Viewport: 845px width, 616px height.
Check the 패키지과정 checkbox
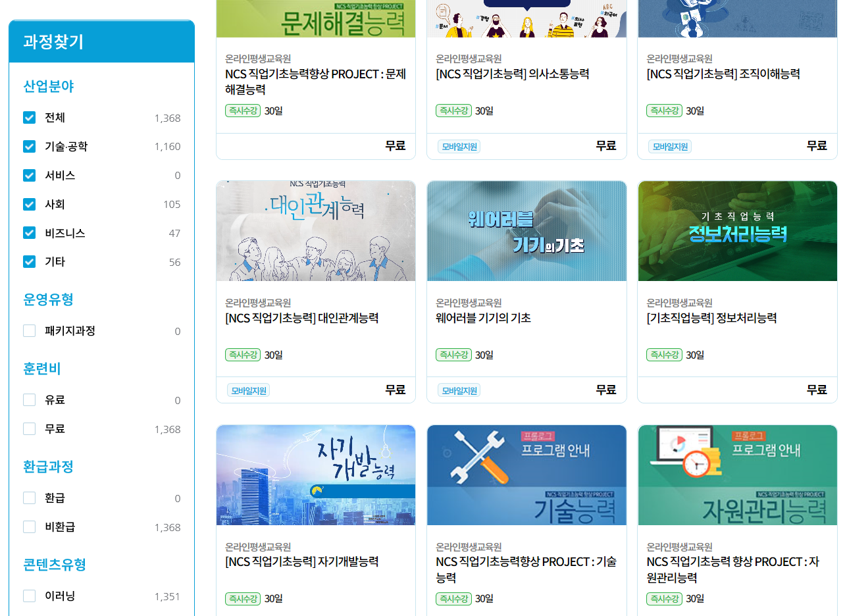[x=29, y=330]
